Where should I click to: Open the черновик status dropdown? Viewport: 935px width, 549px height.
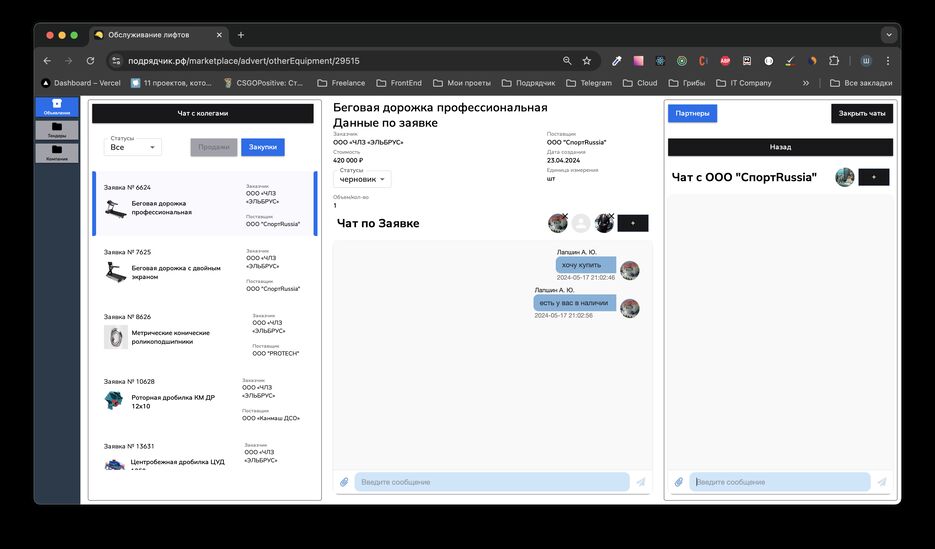(x=361, y=179)
